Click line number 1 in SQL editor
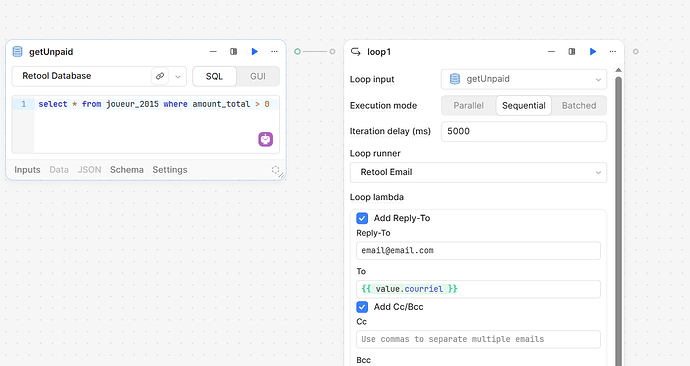This screenshot has width=690, height=366. (x=24, y=104)
